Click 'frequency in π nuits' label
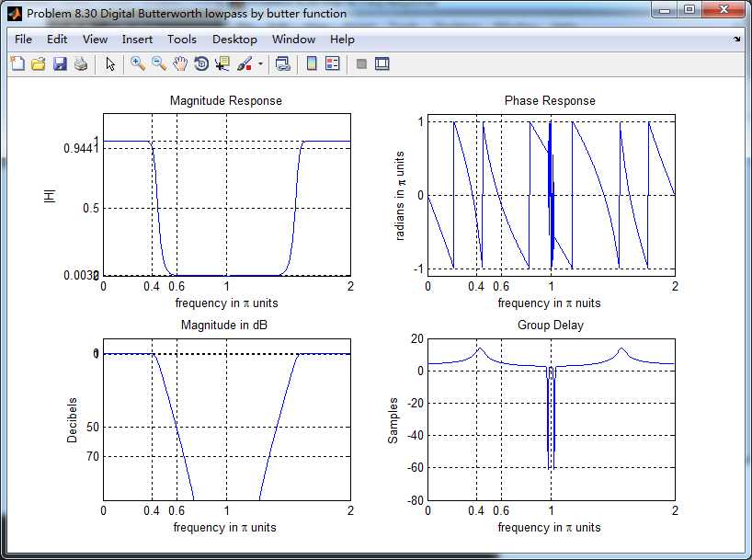Screen dimensions: 752x560 pos(549,303)
